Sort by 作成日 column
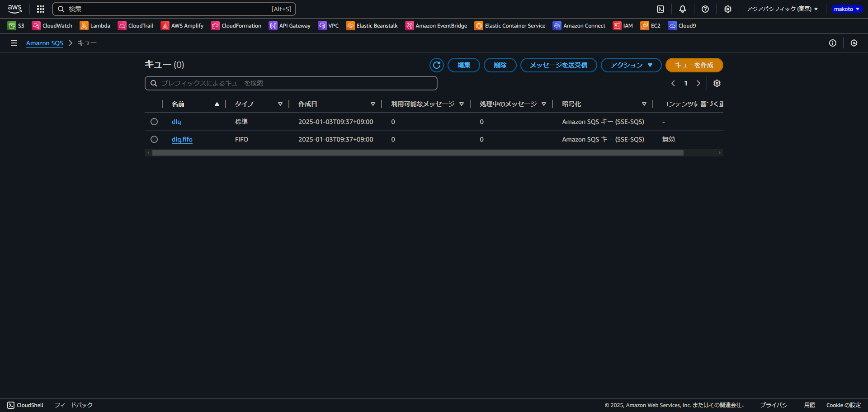 point(337,104)
